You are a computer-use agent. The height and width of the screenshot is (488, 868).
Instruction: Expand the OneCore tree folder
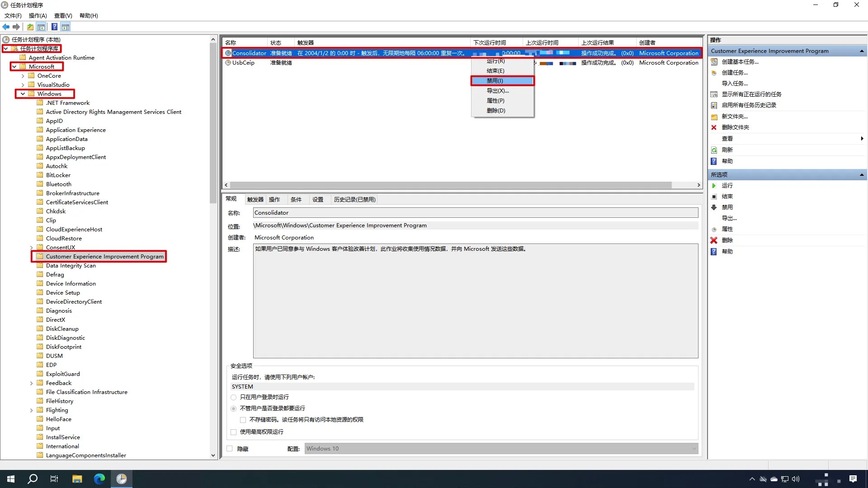pos(23,76)
